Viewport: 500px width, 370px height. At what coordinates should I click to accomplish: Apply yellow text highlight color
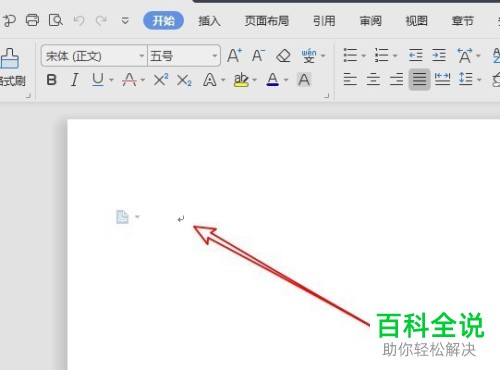pyautogui.click(x=241, y=80)
